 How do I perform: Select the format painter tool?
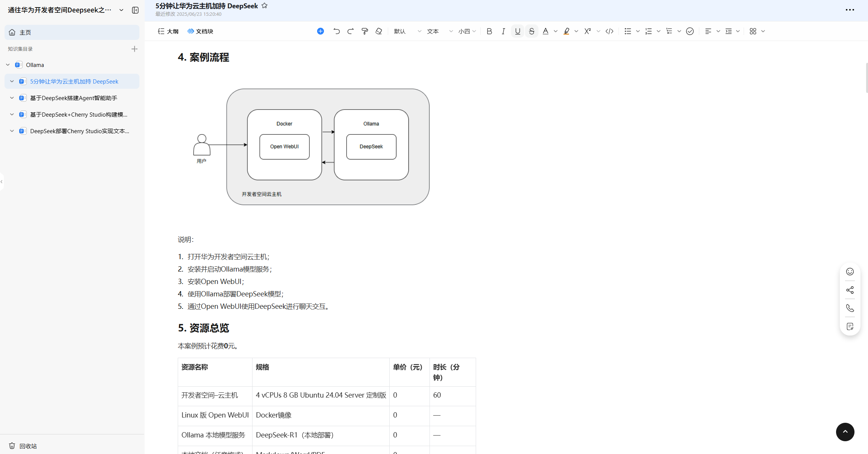[x=364, y=31]
